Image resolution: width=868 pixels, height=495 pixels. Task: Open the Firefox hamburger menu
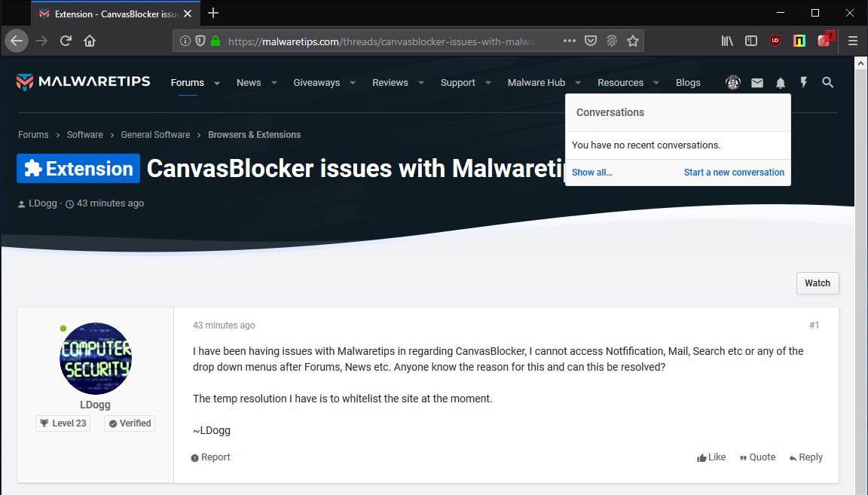click(x=852, y=41)
